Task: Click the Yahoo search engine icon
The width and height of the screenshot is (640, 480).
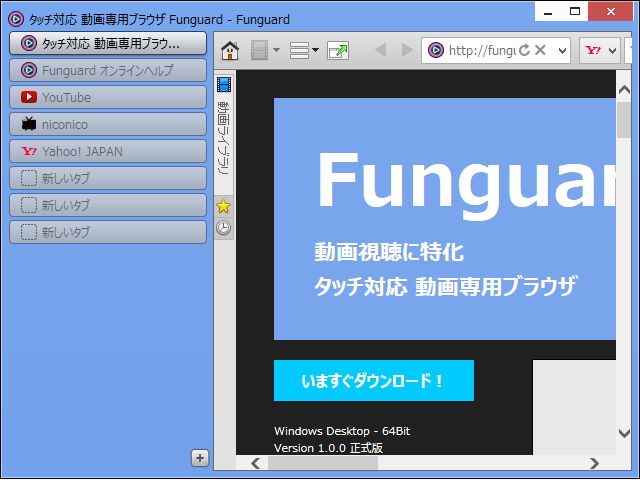Action: point(592,50)
